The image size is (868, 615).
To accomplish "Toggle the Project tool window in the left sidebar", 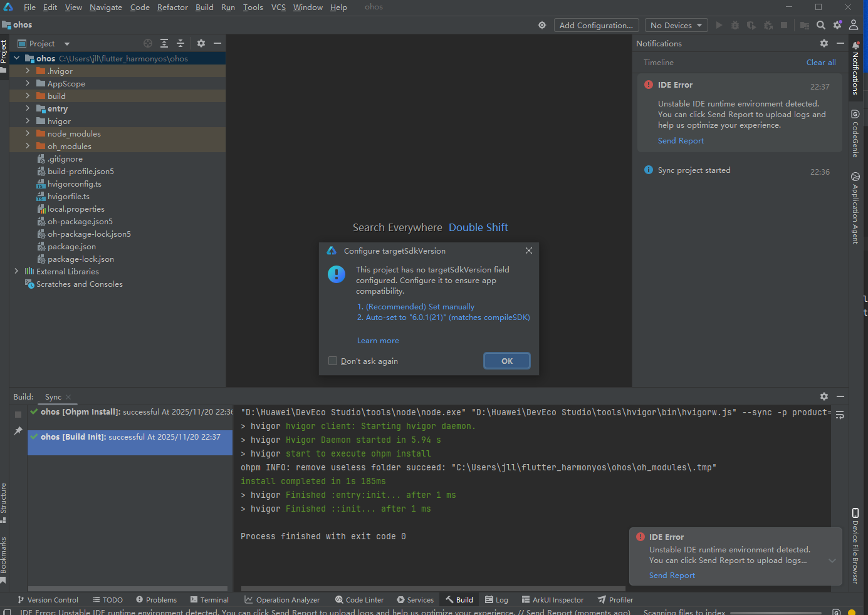I will (x=4, y=55).
